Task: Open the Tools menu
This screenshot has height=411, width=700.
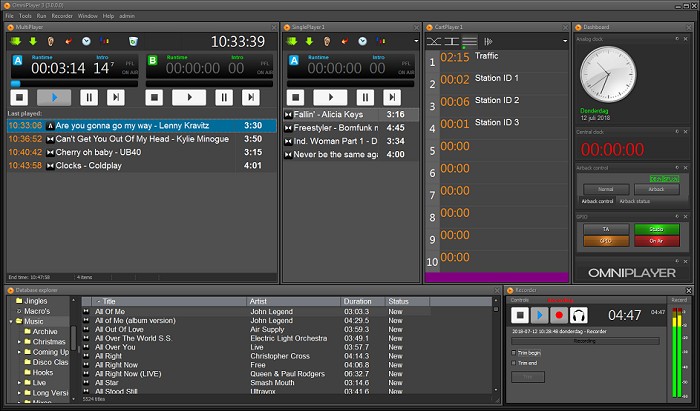Action: tap(25, 17)
